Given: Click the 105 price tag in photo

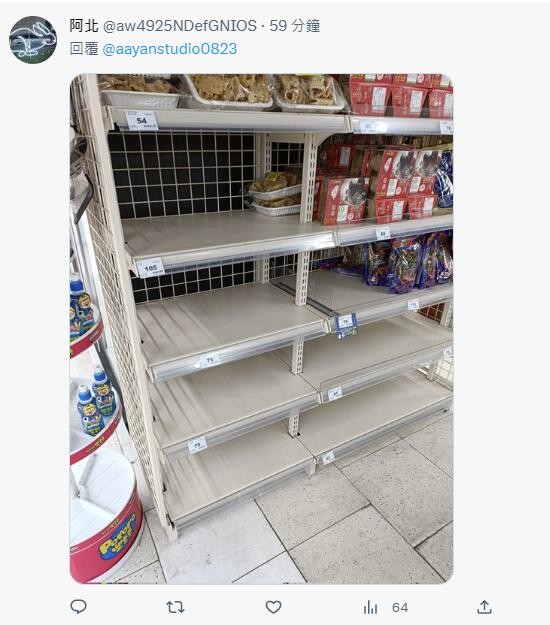Looking at the screenshot, I should click(150, 268).
